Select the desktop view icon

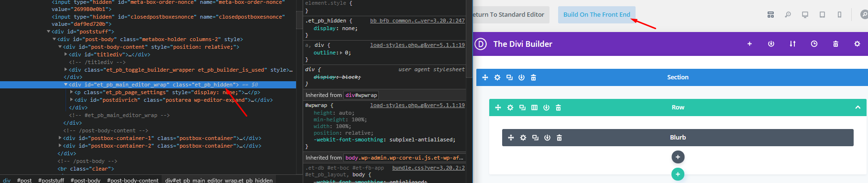coord(805,15)
